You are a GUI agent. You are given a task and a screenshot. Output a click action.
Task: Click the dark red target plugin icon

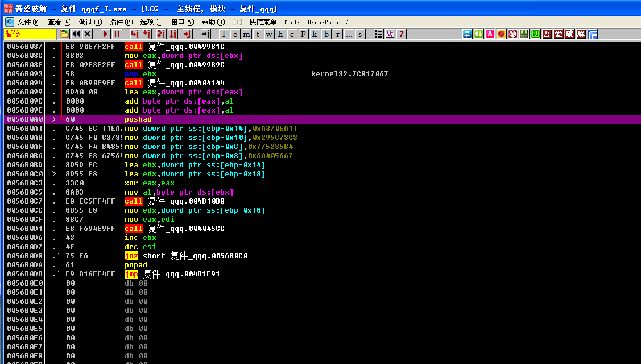point(512,34)
